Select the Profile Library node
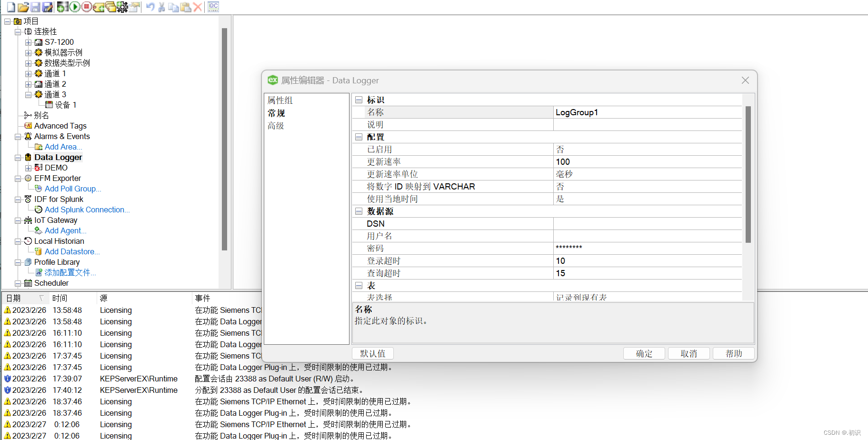Image resolution: width=868 pixels, height=440 pixels. pyautogui.click(x=57, y=262)
